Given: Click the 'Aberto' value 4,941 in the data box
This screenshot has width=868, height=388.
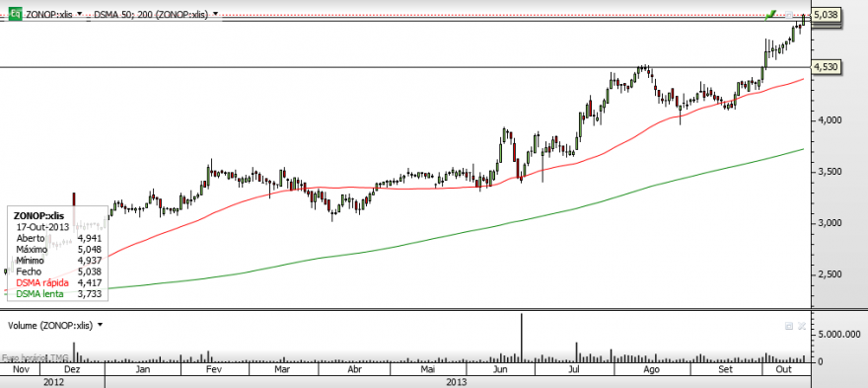Looking at the screenshot, I should (90, 238).
